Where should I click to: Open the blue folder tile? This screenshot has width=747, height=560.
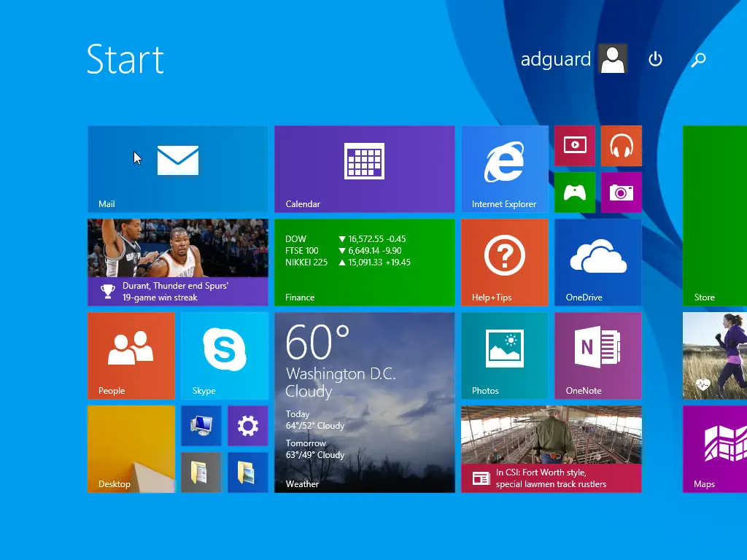pyautogui.click(x=248, y=472)
